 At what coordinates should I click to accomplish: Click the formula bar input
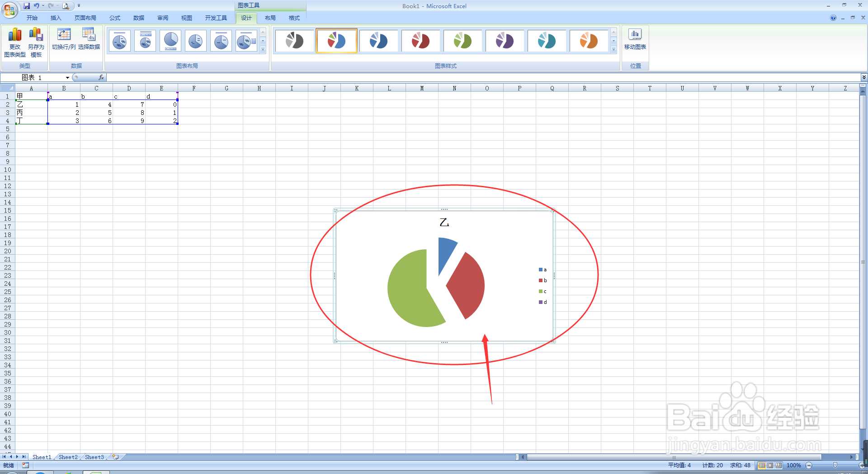pos(483,77)
